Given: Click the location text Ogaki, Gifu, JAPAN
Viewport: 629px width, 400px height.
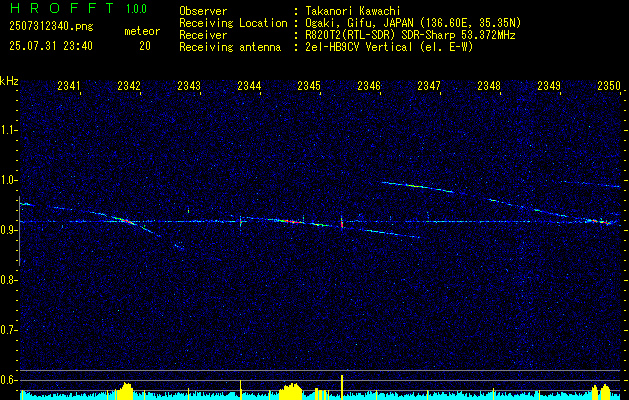Looking at the screenshot, I should click(359, 23).
